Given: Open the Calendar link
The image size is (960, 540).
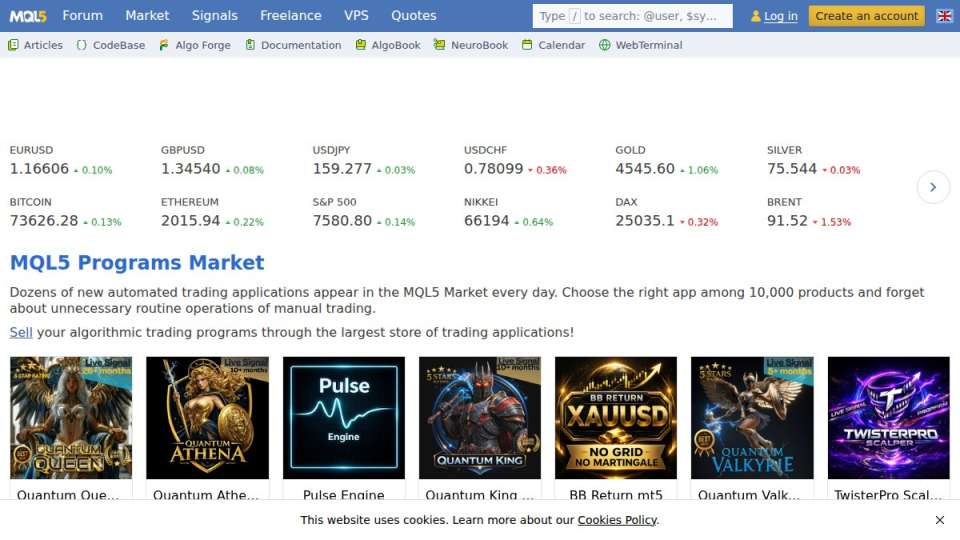Looking at the screenshot, I should coord(561,45).
